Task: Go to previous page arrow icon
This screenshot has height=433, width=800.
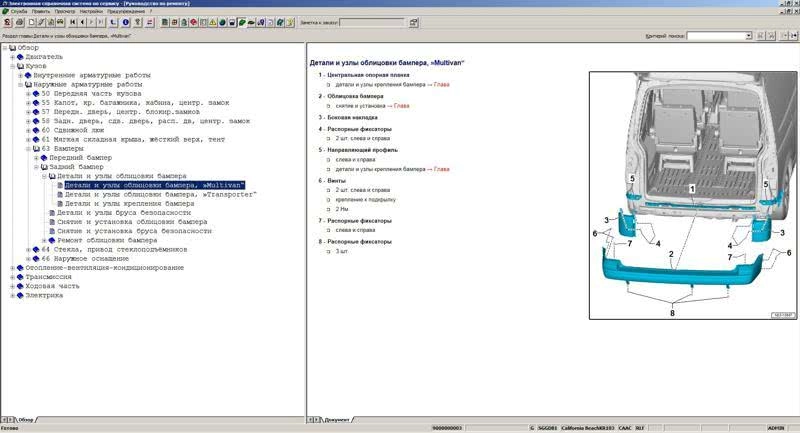Action: point(82,22)
